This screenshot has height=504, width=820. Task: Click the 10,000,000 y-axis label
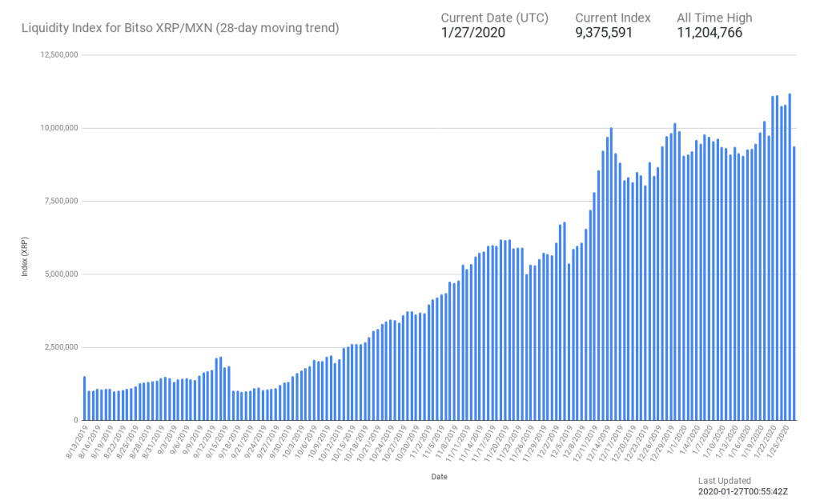pos(58,128)
